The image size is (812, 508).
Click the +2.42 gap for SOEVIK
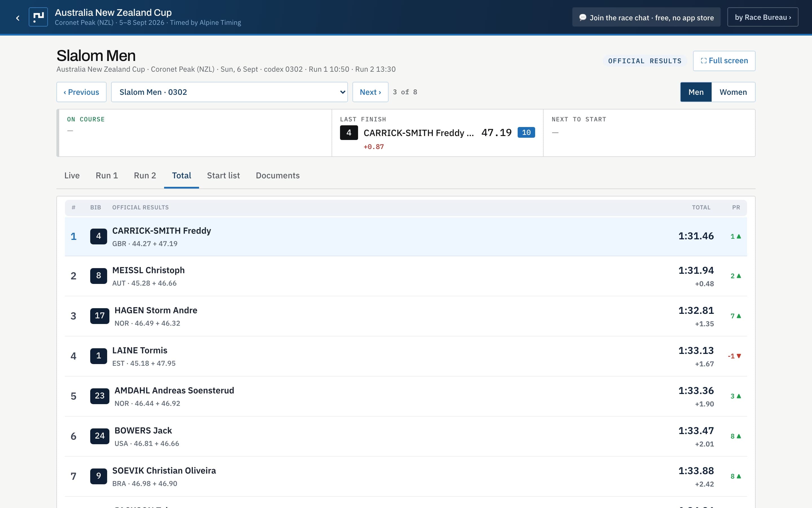pyautogui.click(x=704, y=484)
